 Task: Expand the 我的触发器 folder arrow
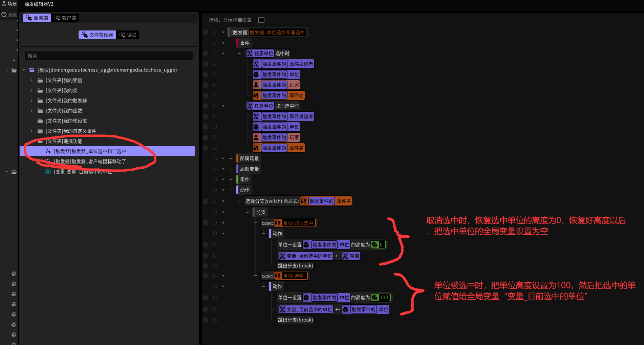[32, 101]
